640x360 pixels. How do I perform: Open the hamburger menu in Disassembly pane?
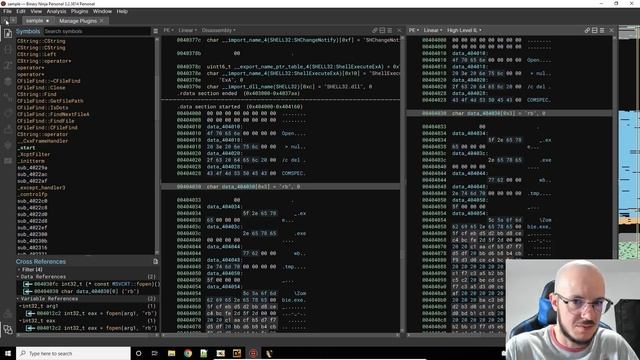390,30
